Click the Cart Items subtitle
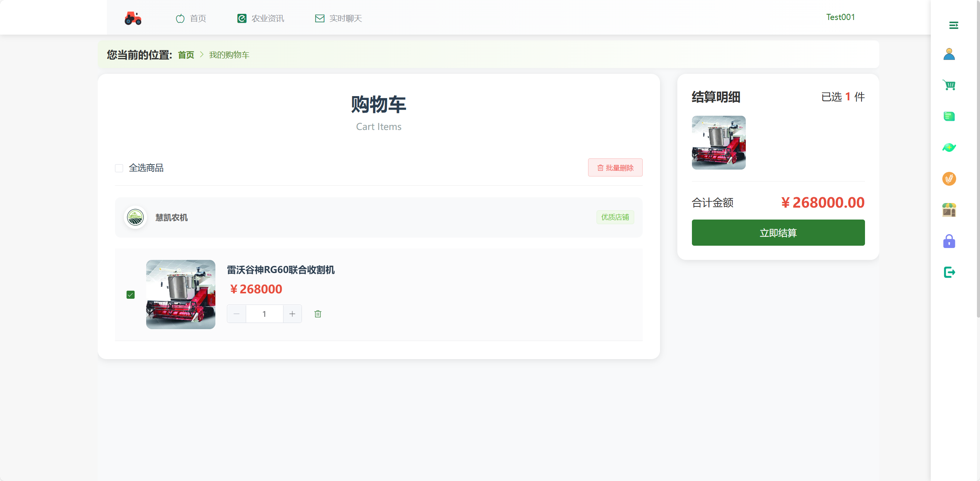Viewport: 980px width, 481px height. [379, 127]
